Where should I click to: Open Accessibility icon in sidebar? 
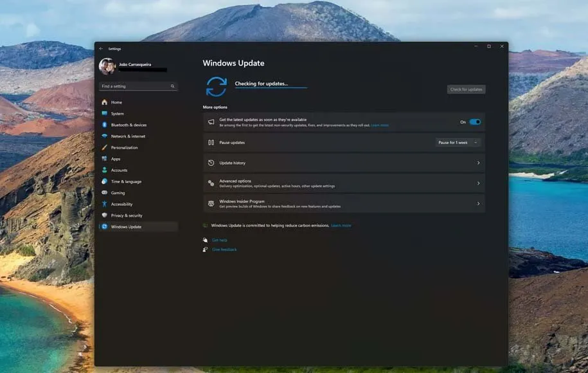pyautogui.click(x=104, y=204)
